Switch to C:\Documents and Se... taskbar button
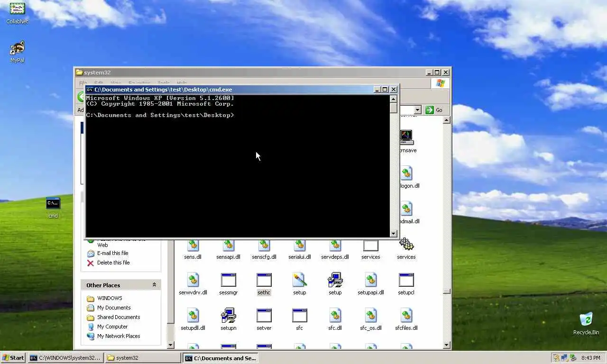 pyautogui.click(x=220, y=358)
